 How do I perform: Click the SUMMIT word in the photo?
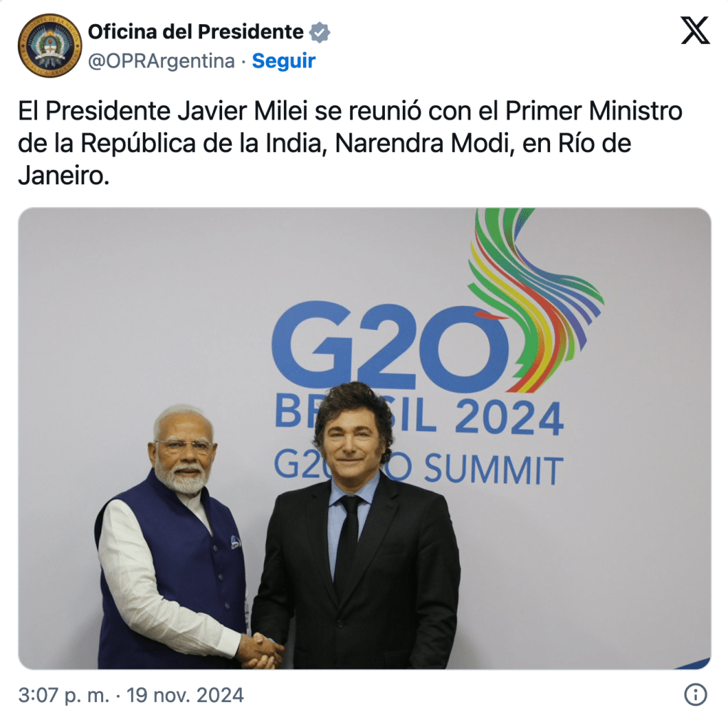click(494, 470)
